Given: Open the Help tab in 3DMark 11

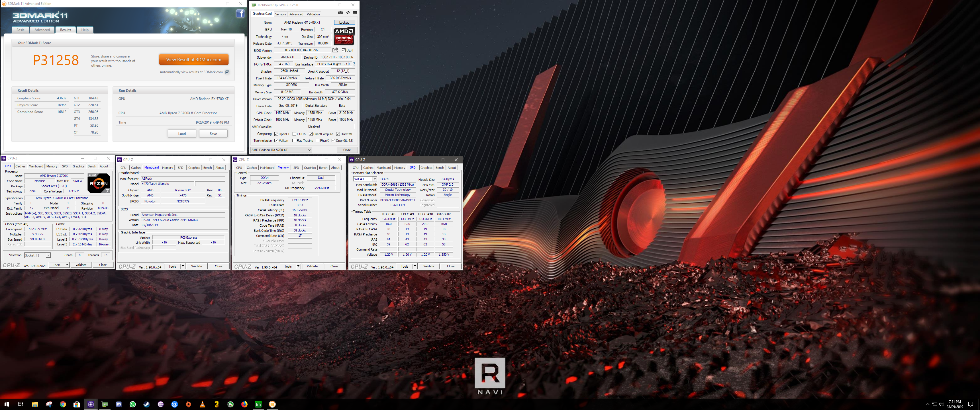Looking at the screenshot, I should click(85, 30).
